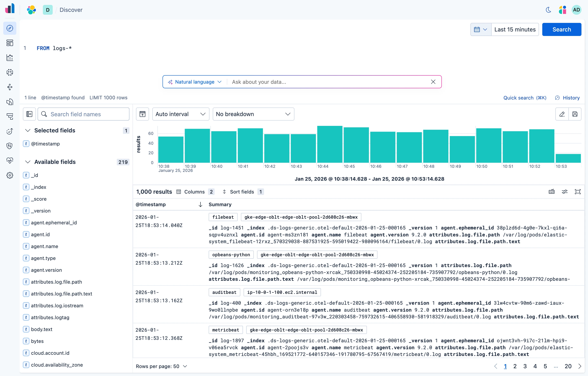Click the 10:44 histogram bar

[x=330, y=144]
